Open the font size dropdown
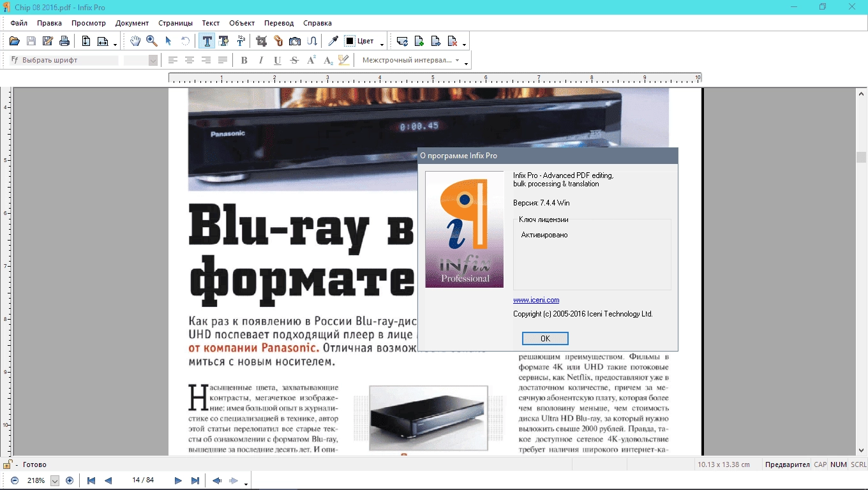 click(153, 60)
